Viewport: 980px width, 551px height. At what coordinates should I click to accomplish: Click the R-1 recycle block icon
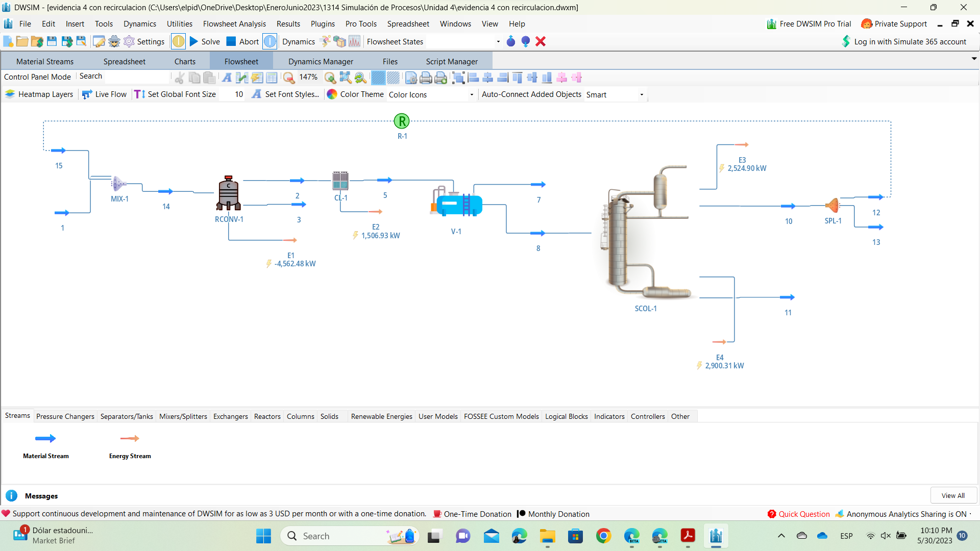(402, 121)
